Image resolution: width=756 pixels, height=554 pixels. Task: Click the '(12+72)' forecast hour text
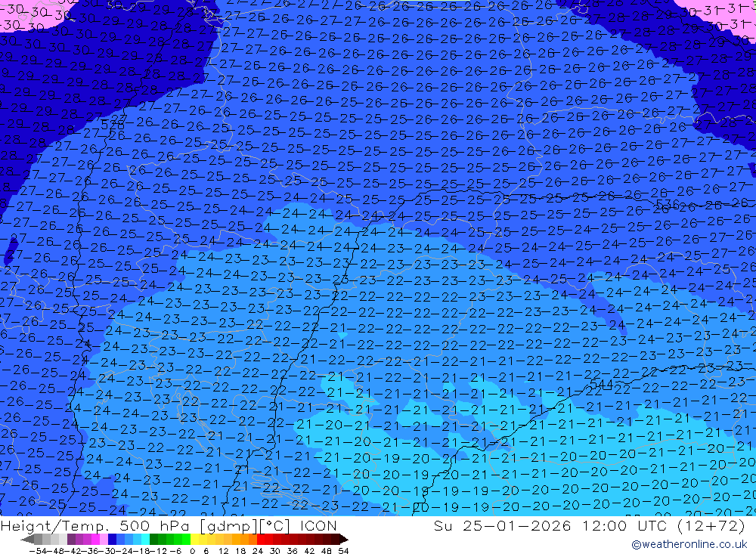pyautogui.click(x=711, y=525)
